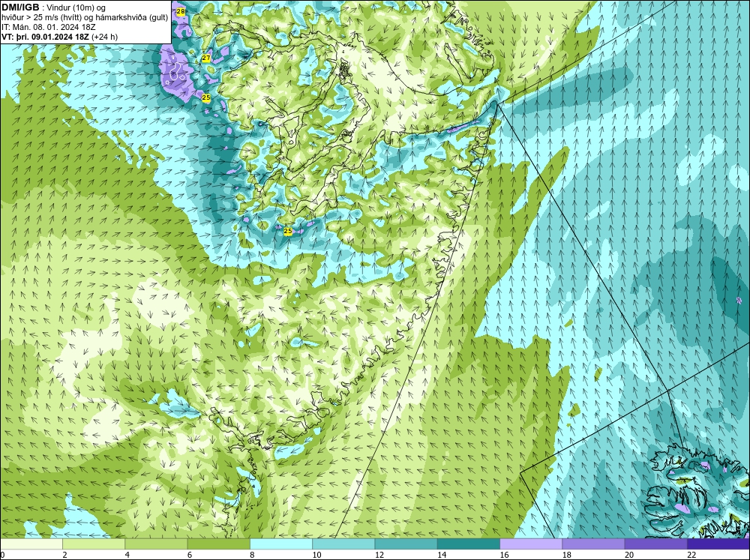Viewport: 750px width, 560px height.
Task: Pick the 20–22 m/s violet legend color
Action: click(655, 544)
